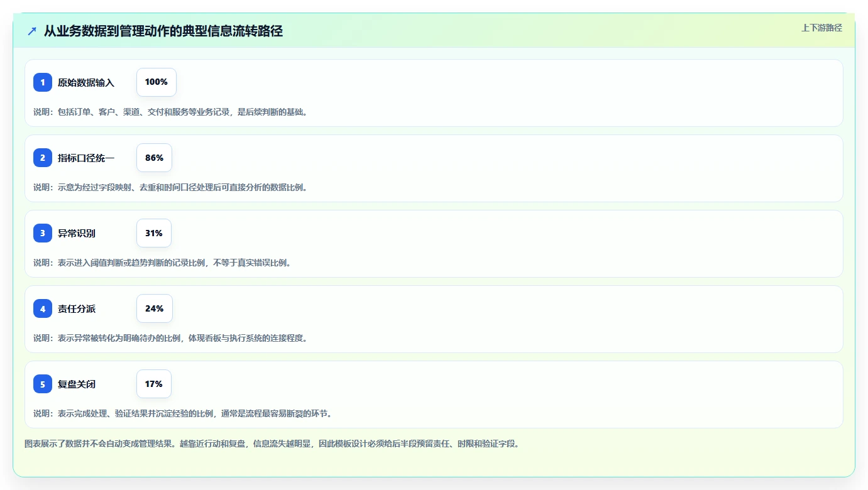The height and width of the screenshot is (490, 868).
Task: Click the arrow icon beside the chart title
Action: click(32, 31)
